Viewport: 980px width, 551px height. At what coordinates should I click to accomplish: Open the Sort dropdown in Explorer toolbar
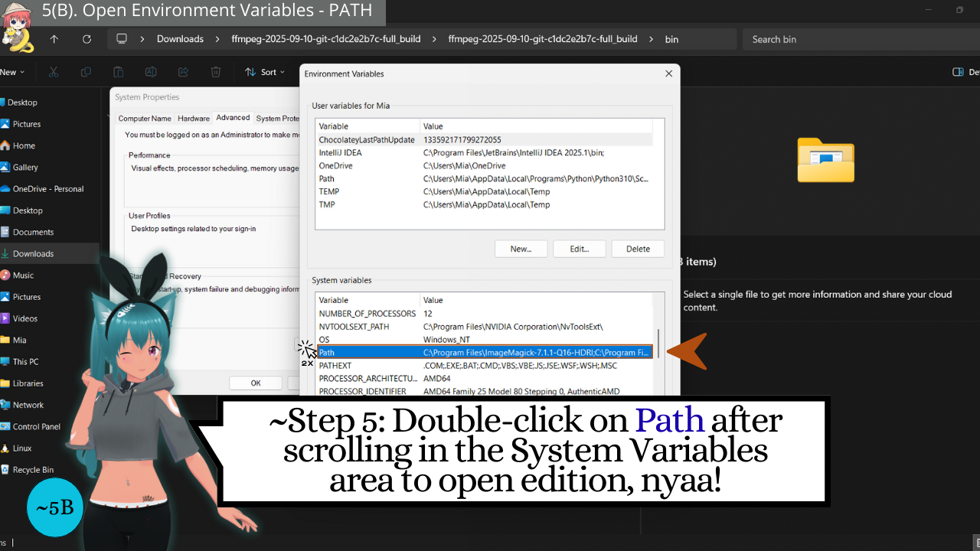265,72
